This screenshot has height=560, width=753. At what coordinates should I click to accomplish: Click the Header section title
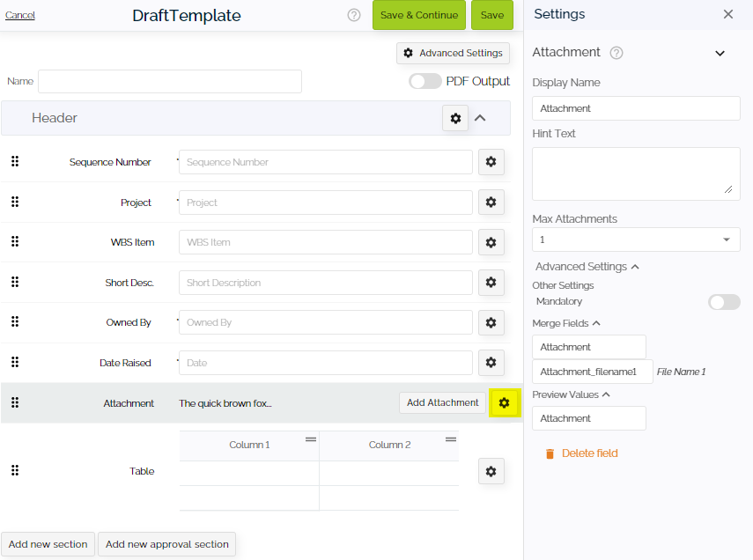pyautogui.click(x=55, y=118)
